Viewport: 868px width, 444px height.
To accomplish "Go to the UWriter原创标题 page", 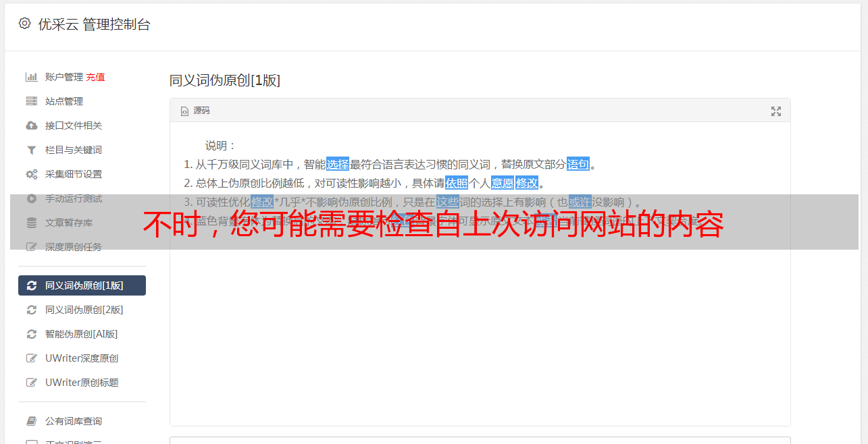I will [x=82, y=383].
